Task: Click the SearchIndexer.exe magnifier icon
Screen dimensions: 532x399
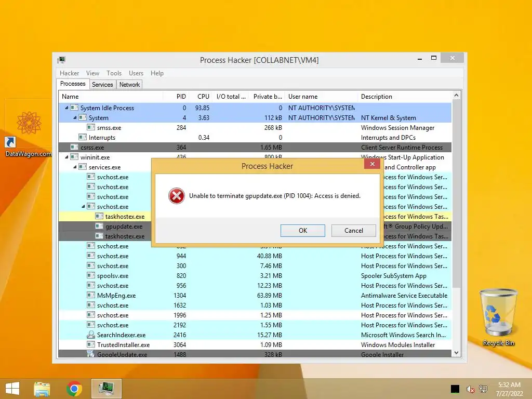Action: [90, 335]
